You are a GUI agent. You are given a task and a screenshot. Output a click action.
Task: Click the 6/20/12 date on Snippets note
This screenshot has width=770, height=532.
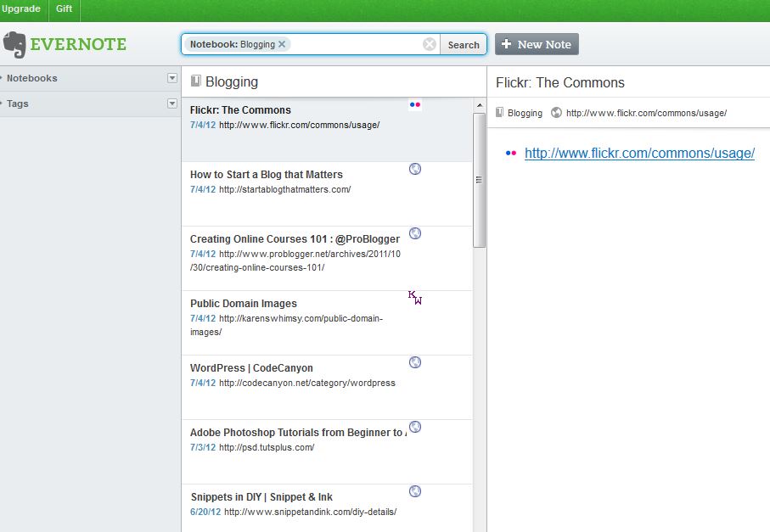coord(205,512)
